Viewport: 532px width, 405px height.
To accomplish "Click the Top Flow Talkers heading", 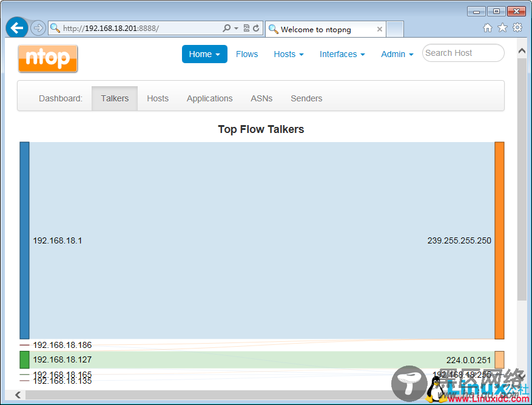I will 261,129.
